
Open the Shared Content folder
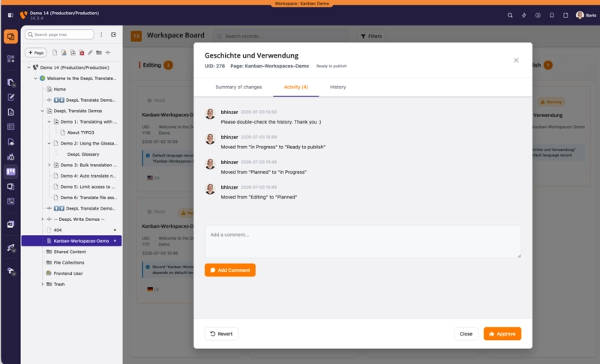(70, 252)
